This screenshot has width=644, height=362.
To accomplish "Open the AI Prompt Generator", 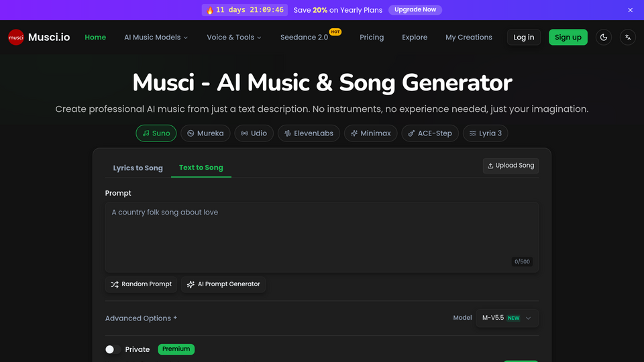I will click(x=223, y=284).
